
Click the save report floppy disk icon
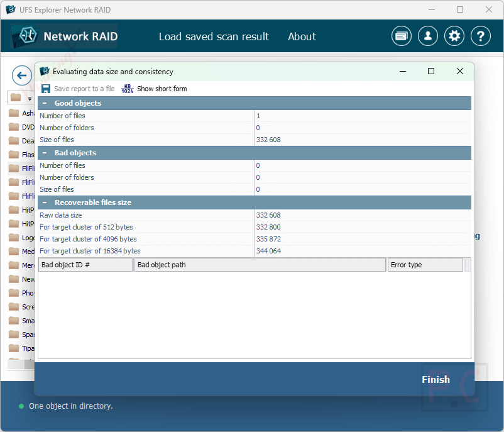46,89
